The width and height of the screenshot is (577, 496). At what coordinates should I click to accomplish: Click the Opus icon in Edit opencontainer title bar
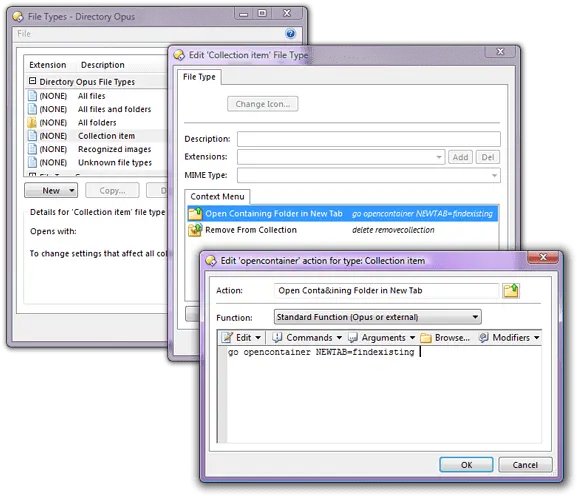tap(211, 261)
